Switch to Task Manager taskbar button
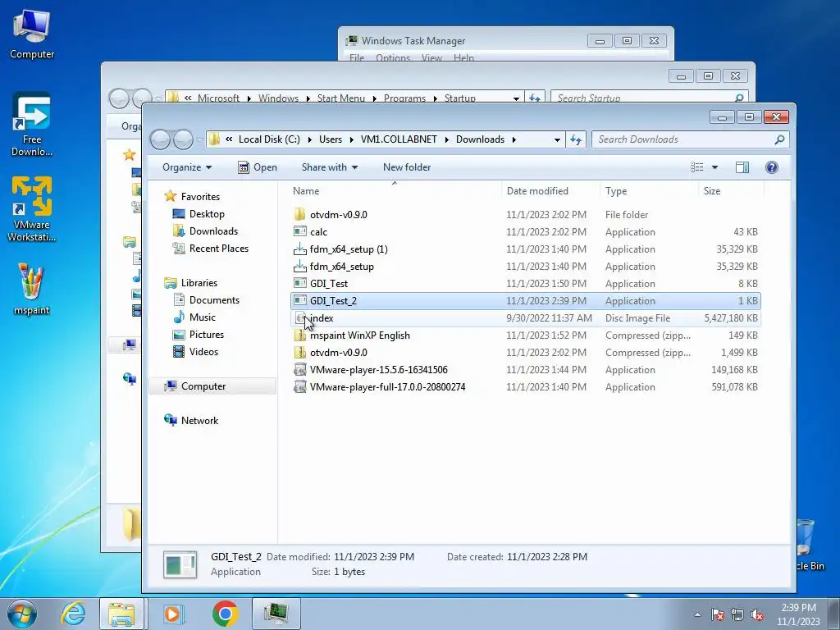The width and height of the screenshot is (840, 630). (276, 614)
